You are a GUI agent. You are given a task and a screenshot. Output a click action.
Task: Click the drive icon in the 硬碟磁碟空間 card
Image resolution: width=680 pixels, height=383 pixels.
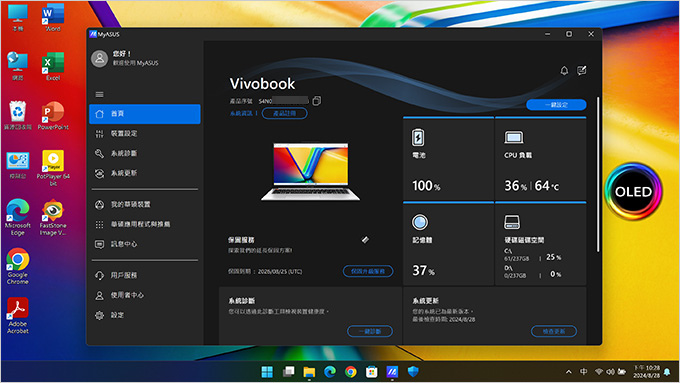point(512,222)
